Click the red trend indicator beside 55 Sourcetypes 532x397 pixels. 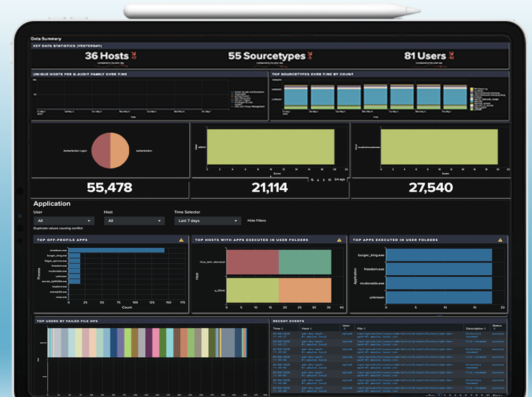tap(310, 55)
